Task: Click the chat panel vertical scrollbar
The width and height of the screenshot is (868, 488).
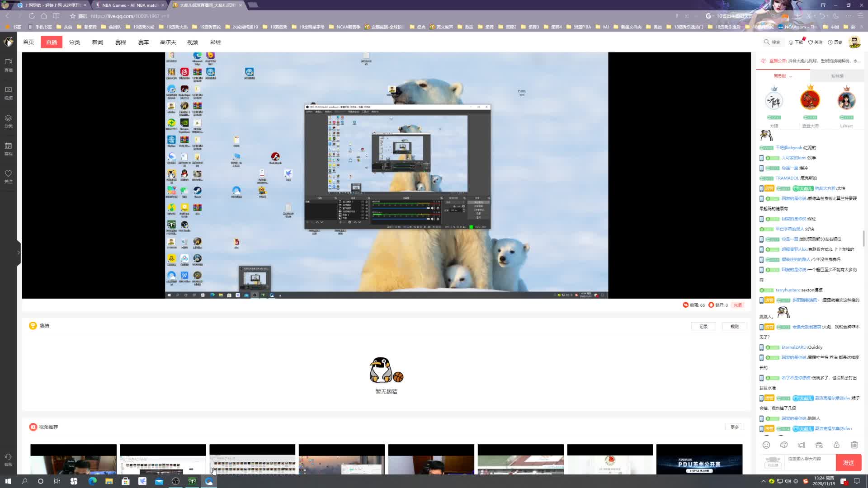Action: pos(863,239)
